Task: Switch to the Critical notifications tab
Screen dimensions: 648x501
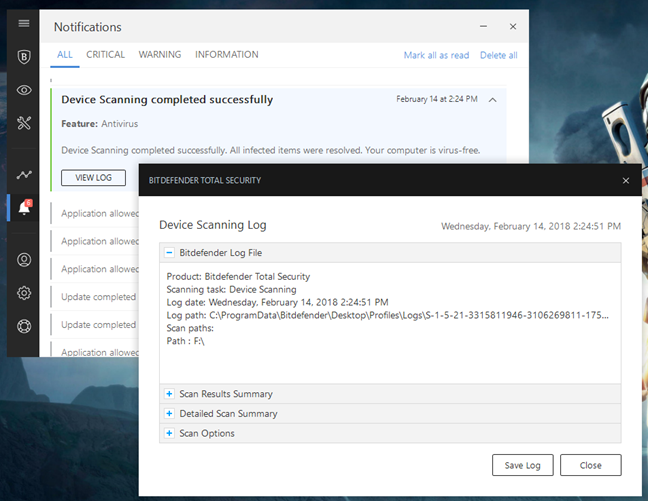Action: 105,55
